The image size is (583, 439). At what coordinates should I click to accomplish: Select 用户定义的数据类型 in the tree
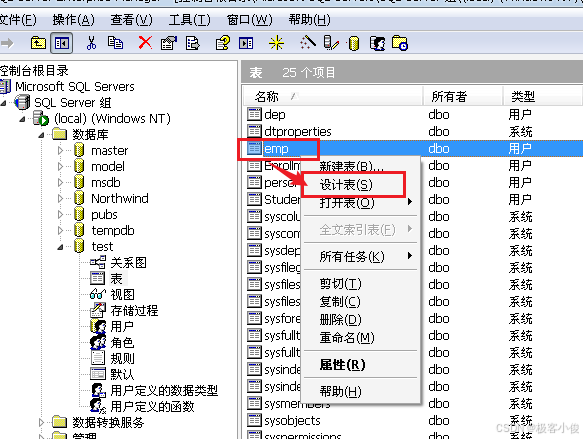[x=164, y=390]
